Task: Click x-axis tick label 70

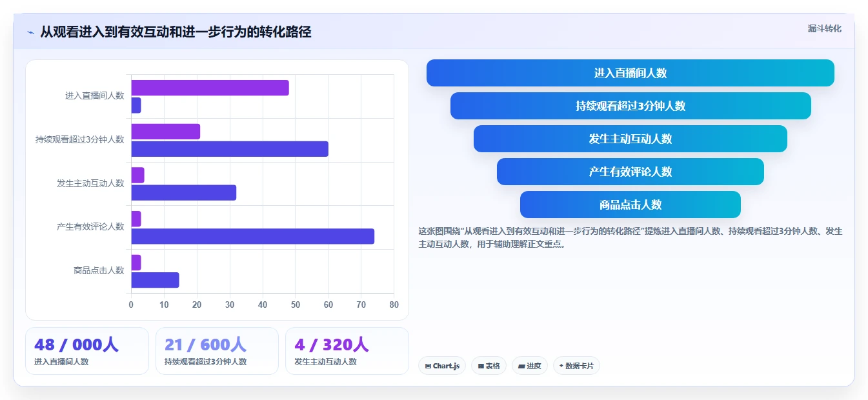Action: 361,305
